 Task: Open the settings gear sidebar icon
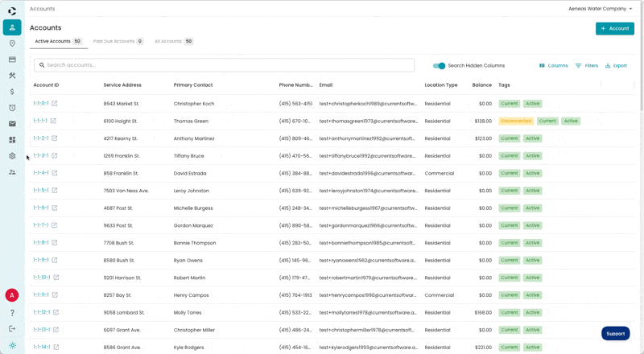pyautogui.click(x=12, y=156)
